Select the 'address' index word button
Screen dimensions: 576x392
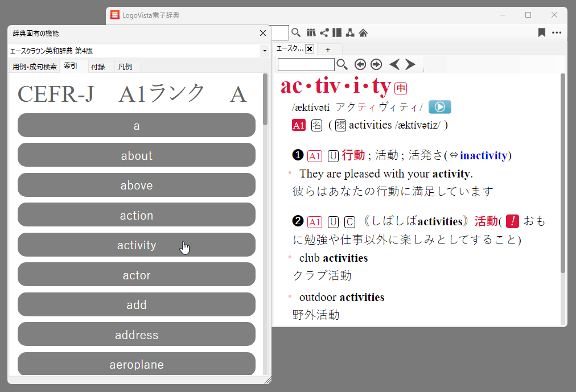[137, 335]
